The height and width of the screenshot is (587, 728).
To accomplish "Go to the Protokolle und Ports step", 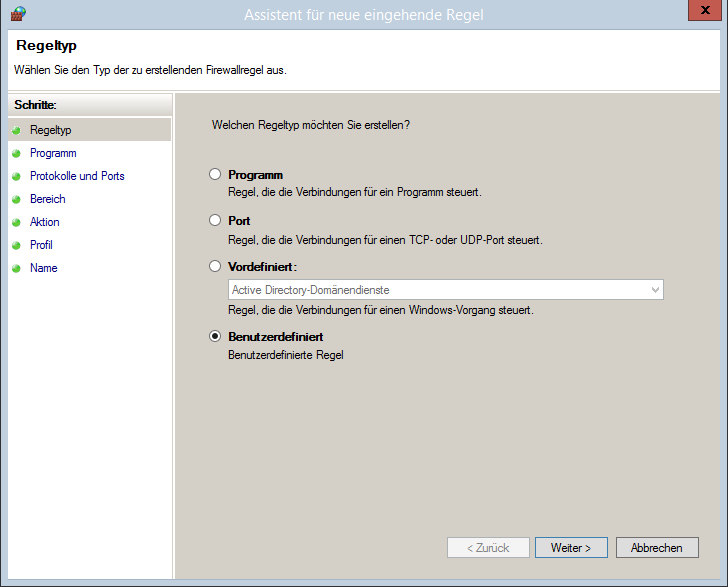I will [77, 176].
